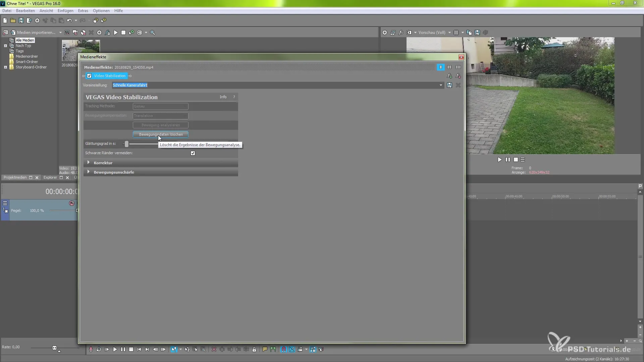
Task: Save preset with the floppy icon beside Voreinstellung
Action: pyautogui.click(x=449, y=85)
